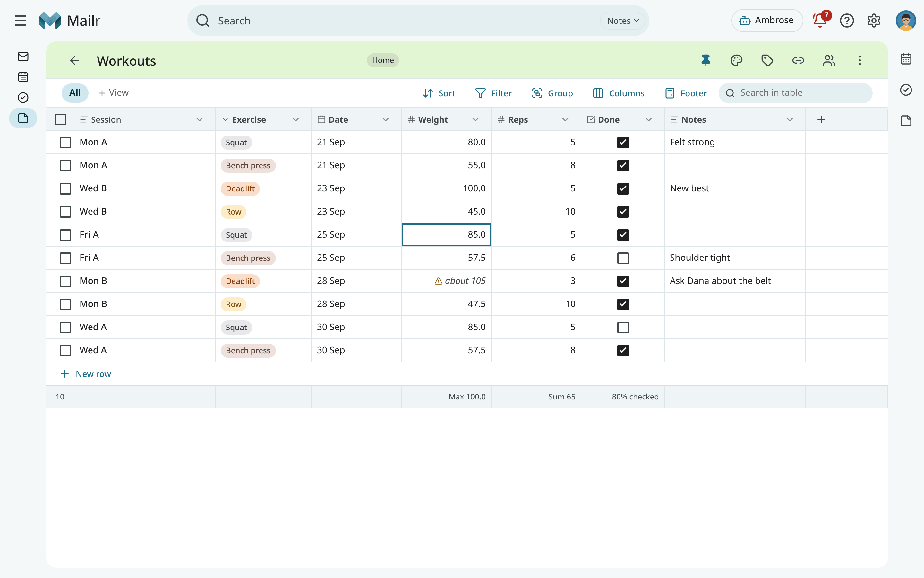The width and height of the screenshot is (924, 578).
Task: Open the Ambrose assistant button
Action: pos(767,21)
